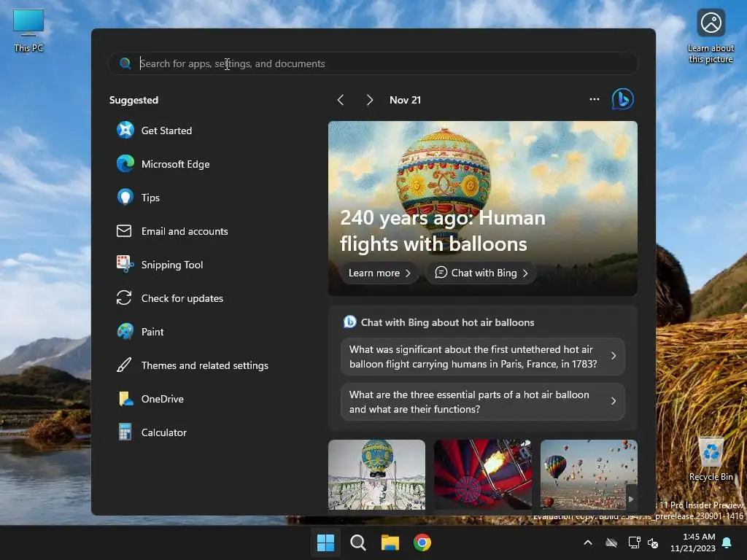Open the Tips app icon
The width and height of the screenshot is (747, 560).
[x=125, y=197]
